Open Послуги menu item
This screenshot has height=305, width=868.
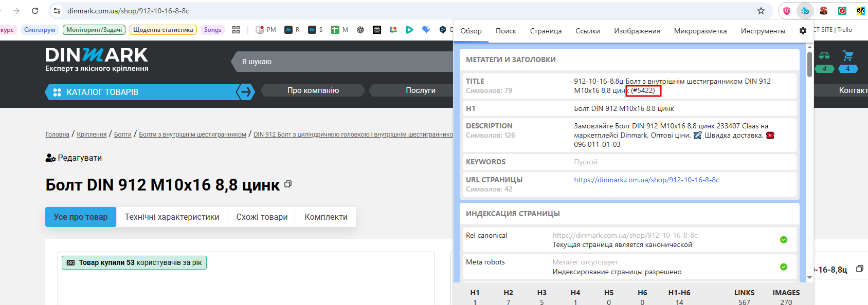point(421,90)
